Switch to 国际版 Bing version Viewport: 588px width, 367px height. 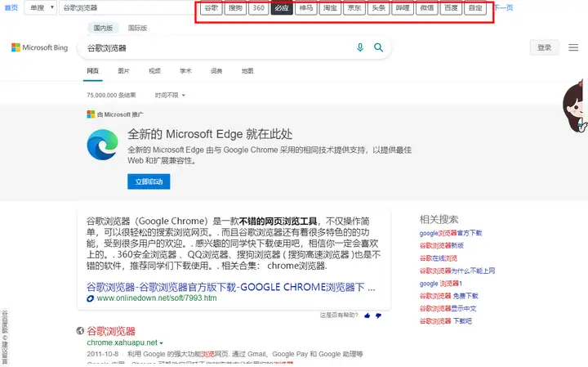point(137,28)
